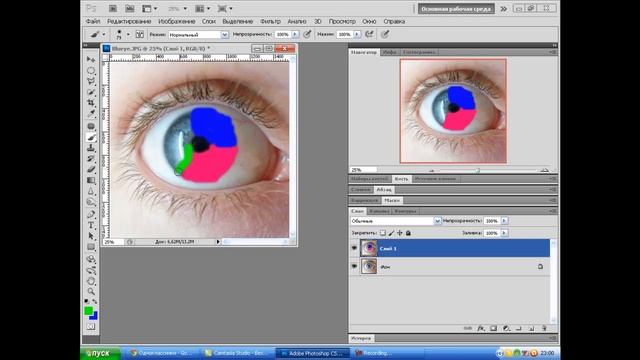
Task: Open brush preset picker arrow
Action: [x=128, y=34]
